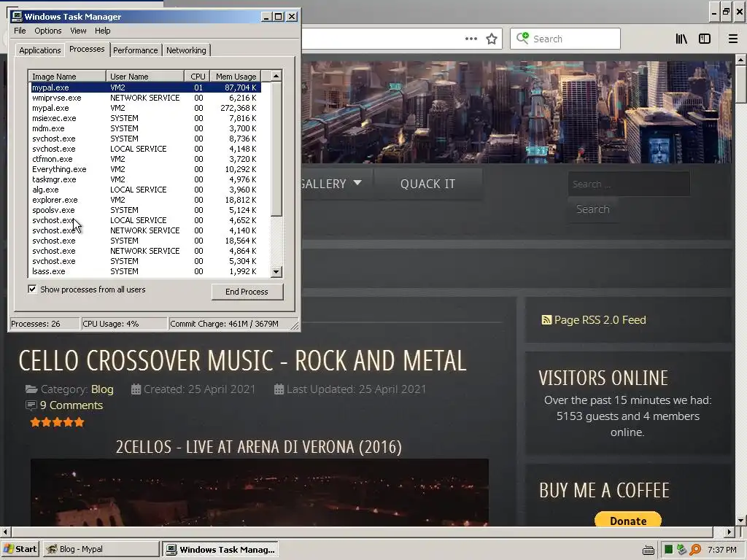The image size is (747, 560).
Task: Click the Last Updated calendar icon
Action: click(279, 389)
